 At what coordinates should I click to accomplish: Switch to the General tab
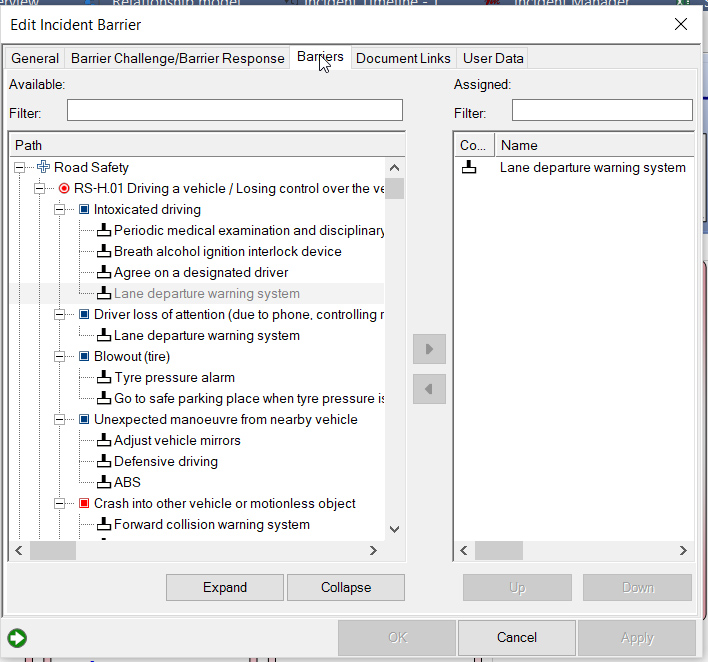[35, 58]
